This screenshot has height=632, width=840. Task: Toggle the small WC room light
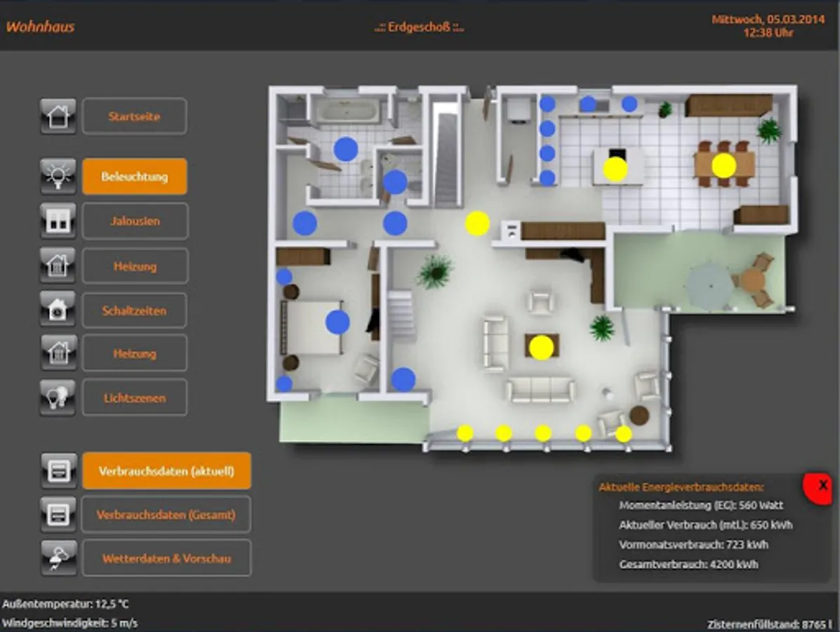pos(395,183)
